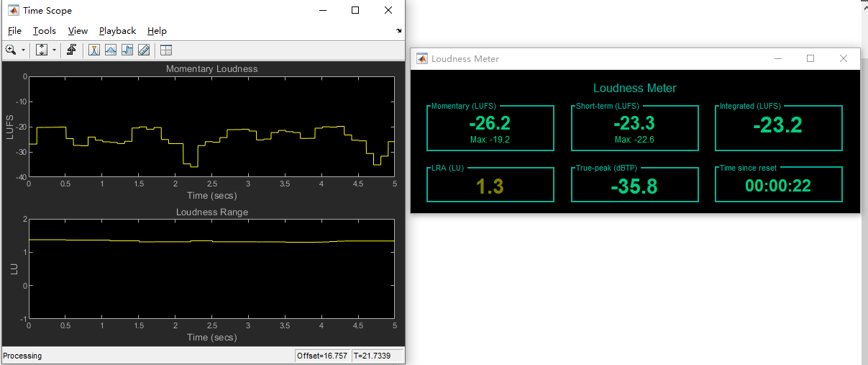The image size is (868, 365).
Task: Maximize the Time Scope window
Action: click(x=355, y=10)
